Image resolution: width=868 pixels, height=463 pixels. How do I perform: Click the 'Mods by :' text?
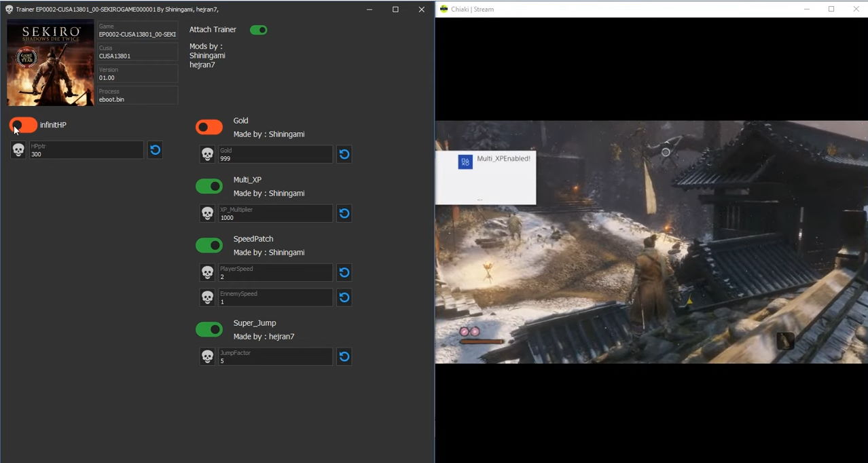click(x=206, y=46)
